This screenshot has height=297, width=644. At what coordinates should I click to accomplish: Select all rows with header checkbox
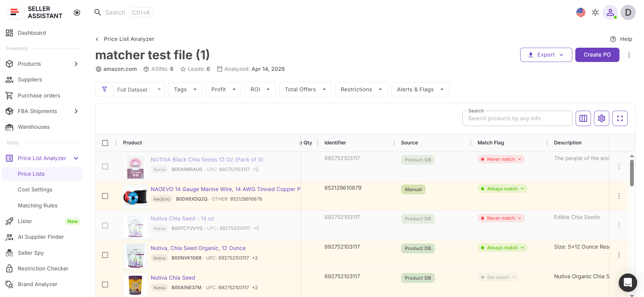click(105, 143)
